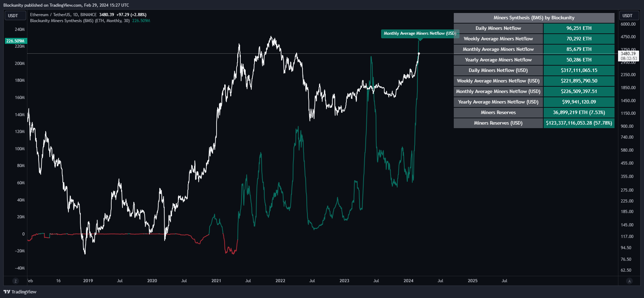The height and width of the screenshot is (298, 644).
Task: Select the 96,251 ETH value cell
Action: [x=579, y=28]
